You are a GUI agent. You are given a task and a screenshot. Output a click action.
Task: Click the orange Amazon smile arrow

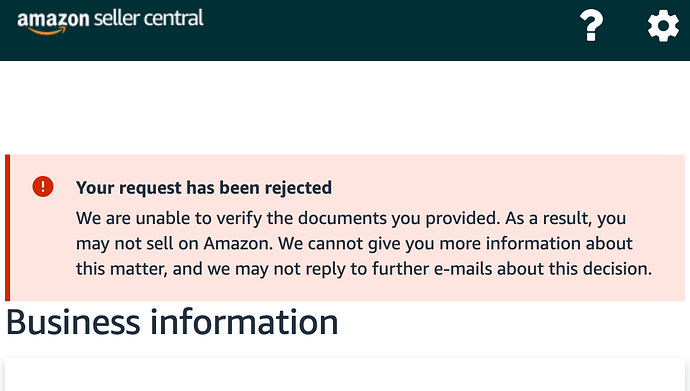point(47,30)
